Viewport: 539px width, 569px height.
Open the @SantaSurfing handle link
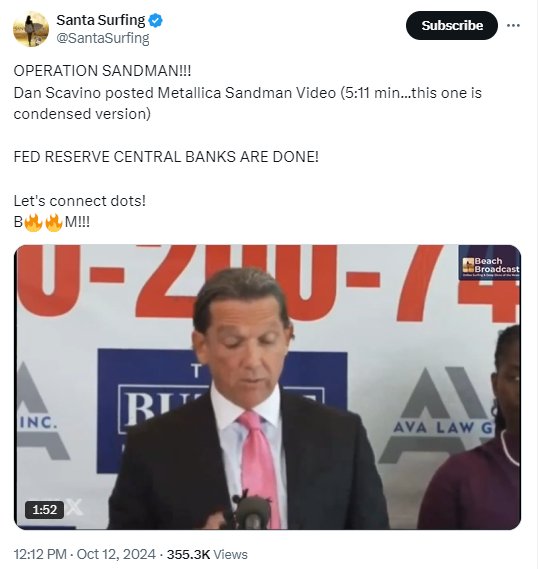point(103,38)
